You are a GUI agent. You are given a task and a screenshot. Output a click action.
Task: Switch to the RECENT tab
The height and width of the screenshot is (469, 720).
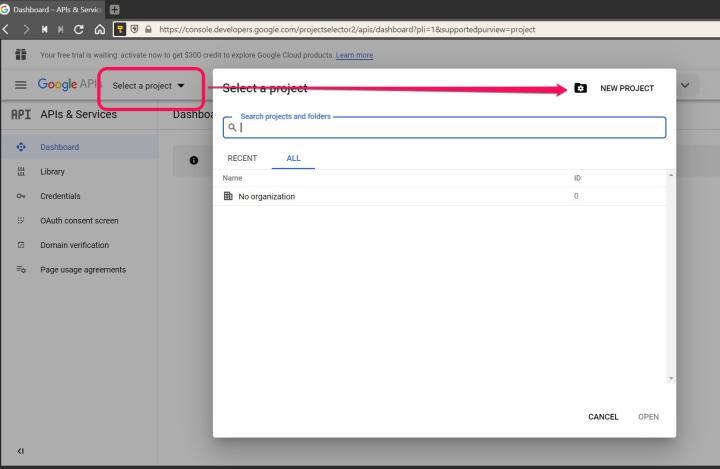(x=243, y=158)
